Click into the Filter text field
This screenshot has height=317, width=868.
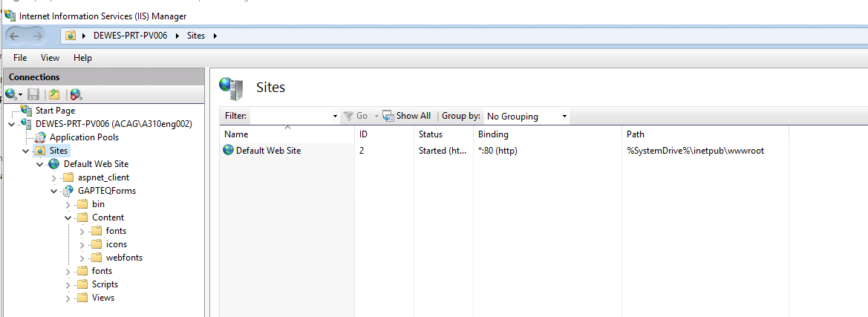(290, 116)
